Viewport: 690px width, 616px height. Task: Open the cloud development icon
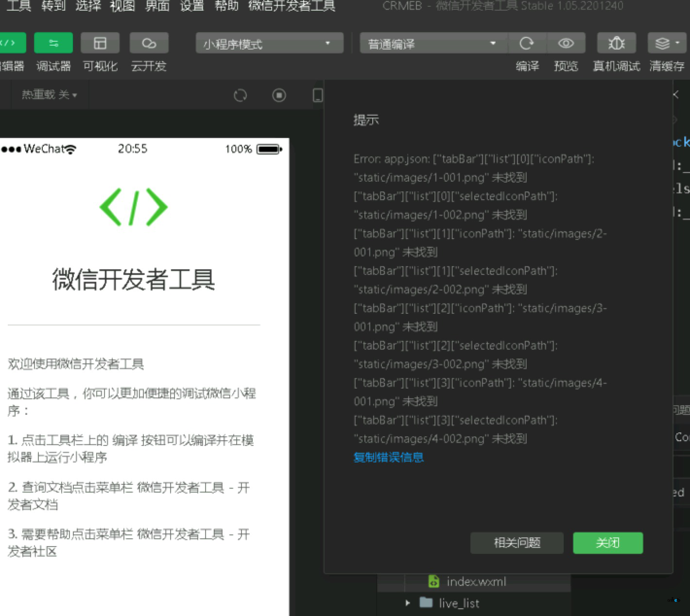[149, 43]
